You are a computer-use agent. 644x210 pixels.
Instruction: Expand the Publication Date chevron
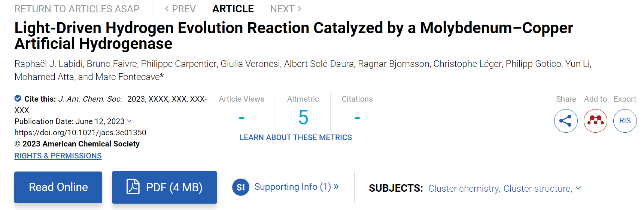click(x=130, y=121)
